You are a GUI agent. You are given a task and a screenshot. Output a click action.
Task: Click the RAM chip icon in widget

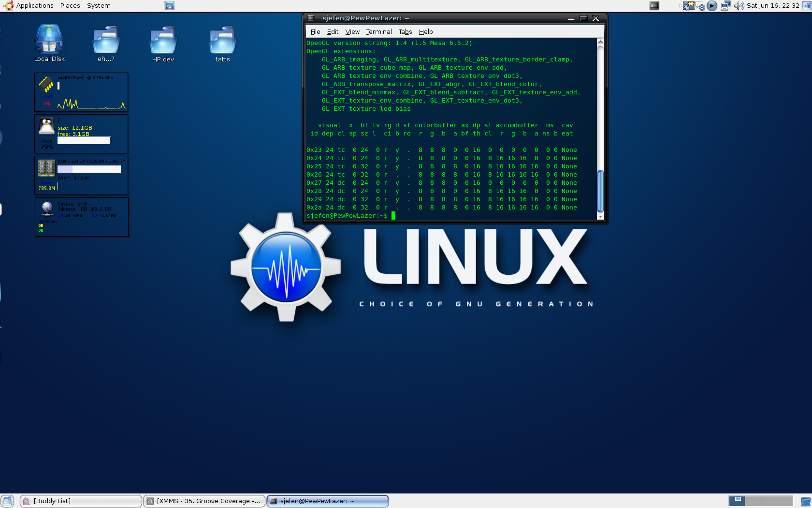pyautogui.click(x=46, y=168)
